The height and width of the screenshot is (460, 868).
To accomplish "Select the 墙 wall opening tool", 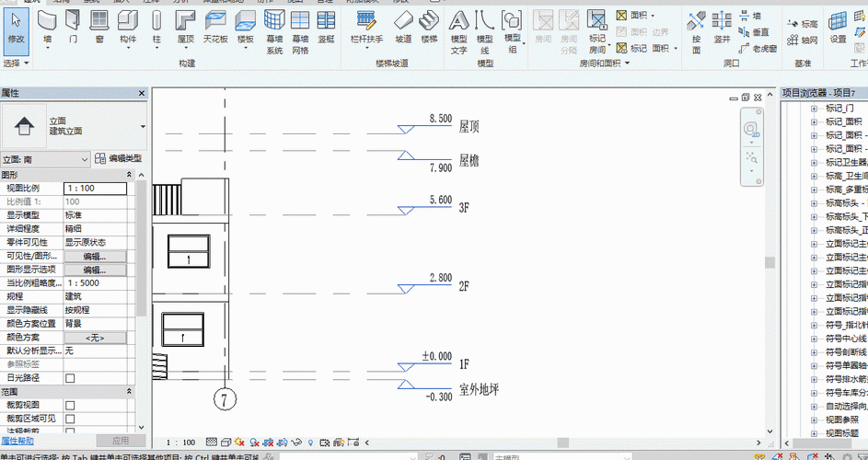I will pos(750,16).
